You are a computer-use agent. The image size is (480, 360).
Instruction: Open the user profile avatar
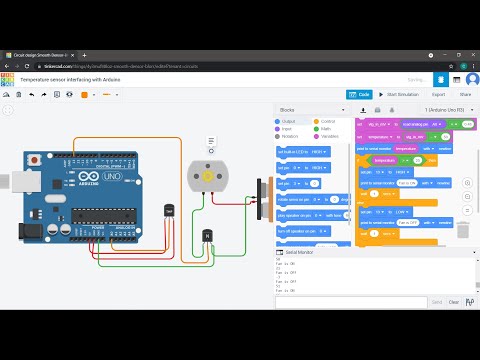tap(472, 80)
